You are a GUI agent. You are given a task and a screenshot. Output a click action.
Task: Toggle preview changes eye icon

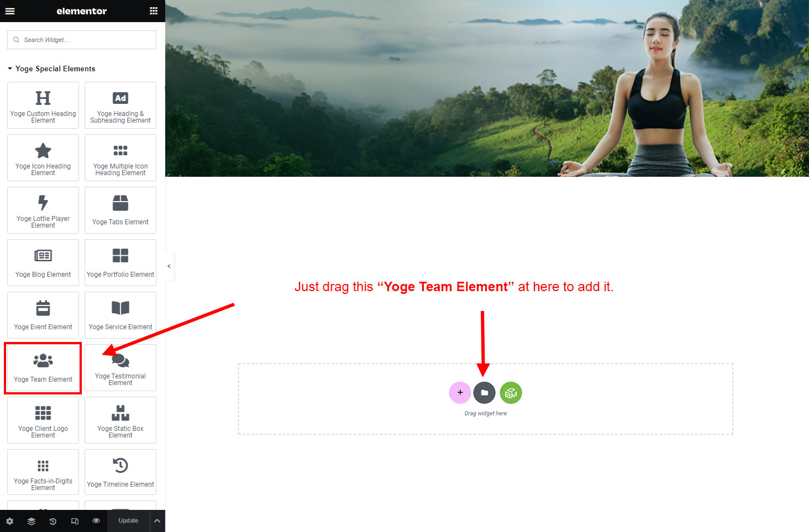click(x=96, y=521)
